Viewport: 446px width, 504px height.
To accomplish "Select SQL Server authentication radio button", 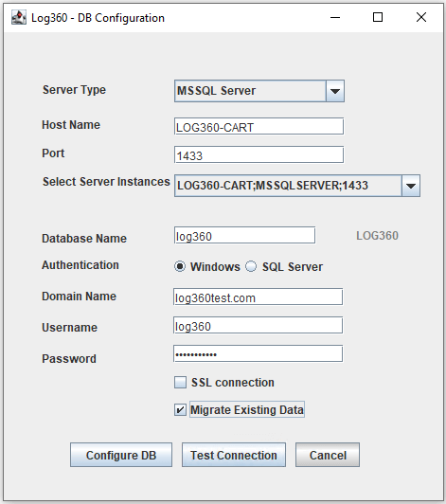I will point(251,266).
